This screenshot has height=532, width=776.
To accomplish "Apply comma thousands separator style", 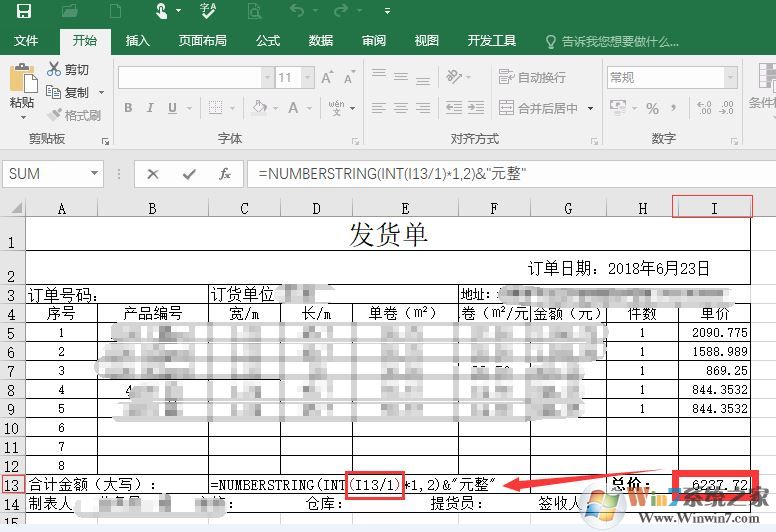I will tap(674, 108).
